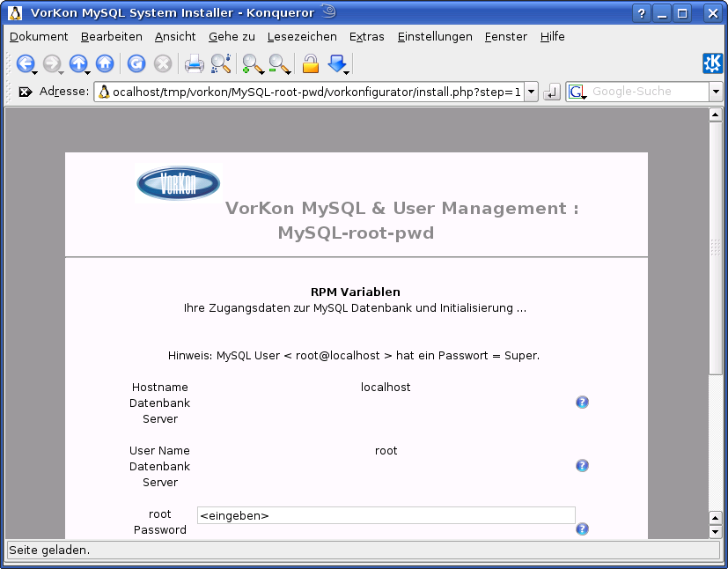The image size is (728, 569).
Task: Open help for Hostname Datenbank Server
Action: [x=582, y=402]
